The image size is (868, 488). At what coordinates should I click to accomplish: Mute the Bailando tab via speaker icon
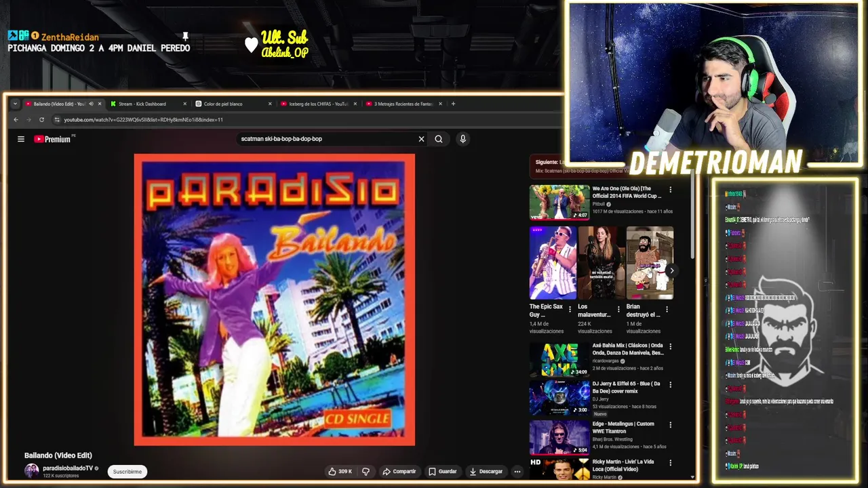click(91, 104)
